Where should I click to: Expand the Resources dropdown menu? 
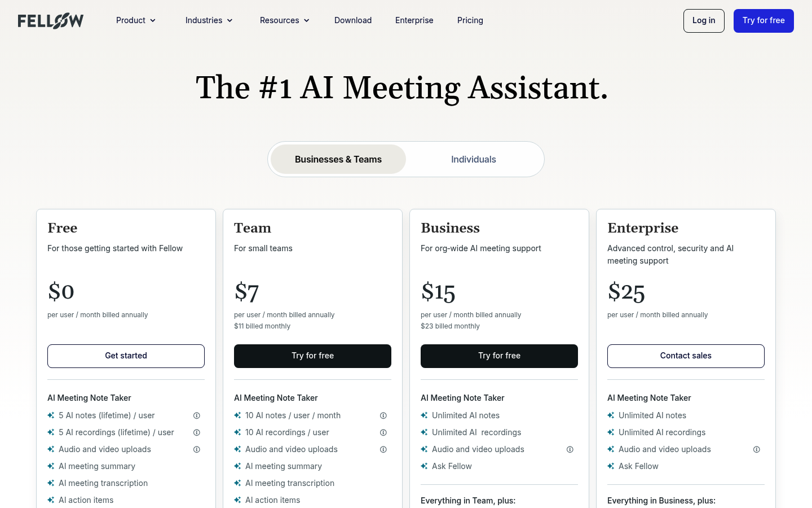pyautogui.click(x=285, y=20)
